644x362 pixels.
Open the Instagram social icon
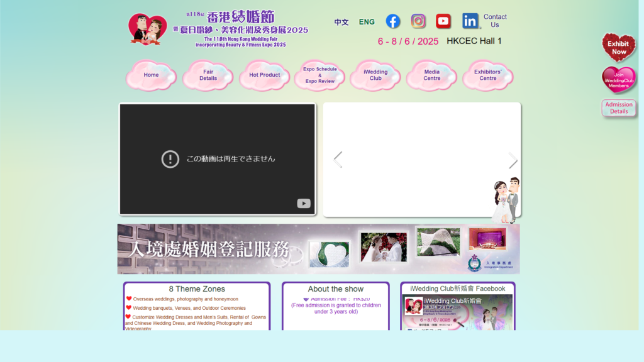tap(418, 21)
